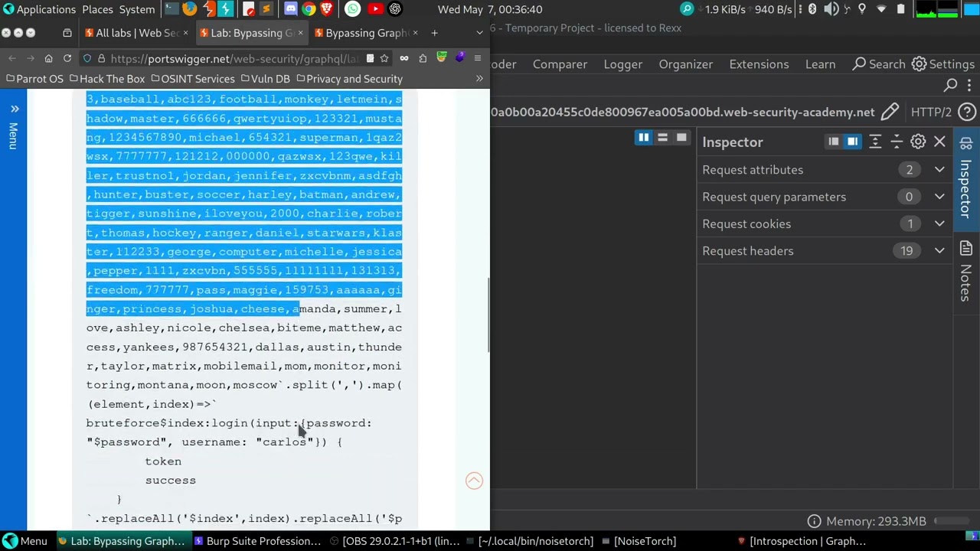Open the Applications menu
Screen dimensions: 980x551
tap(46, 9)
